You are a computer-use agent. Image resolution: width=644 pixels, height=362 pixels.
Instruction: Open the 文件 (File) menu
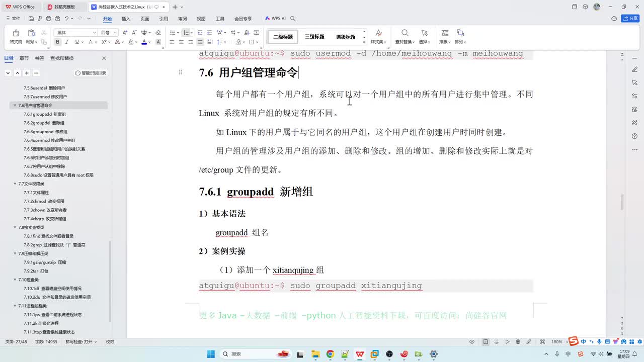[x=14, y=19]
